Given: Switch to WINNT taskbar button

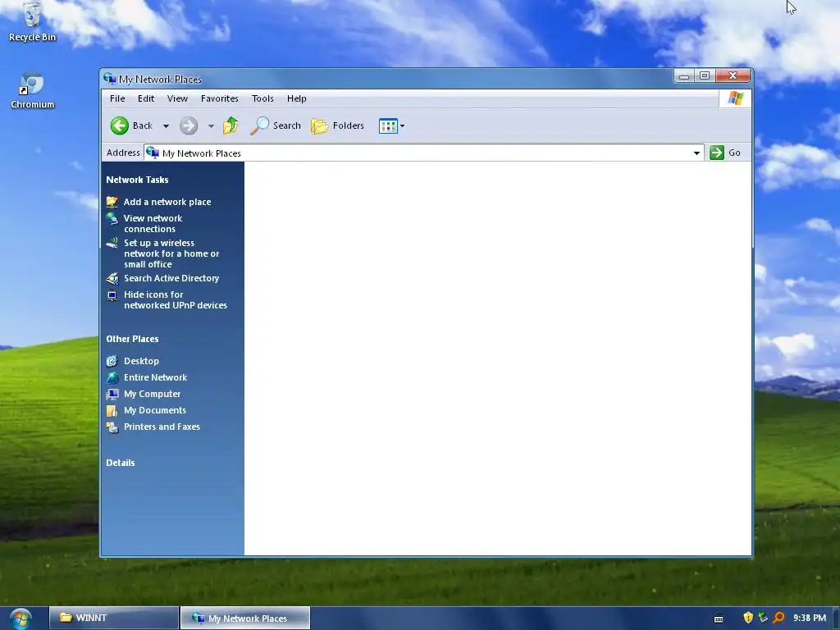Looking at the screenshot, I should tap(113, 618).
